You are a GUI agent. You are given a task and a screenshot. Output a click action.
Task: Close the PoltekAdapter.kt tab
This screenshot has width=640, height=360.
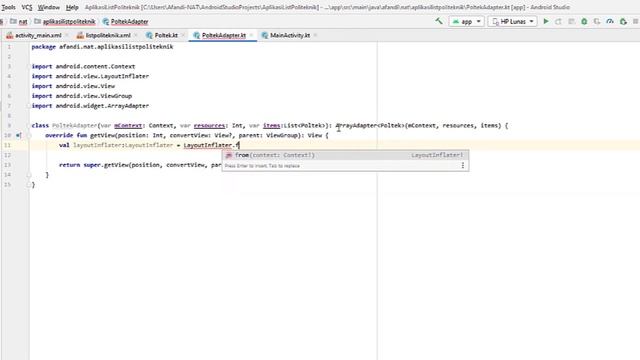click(251, 36)
